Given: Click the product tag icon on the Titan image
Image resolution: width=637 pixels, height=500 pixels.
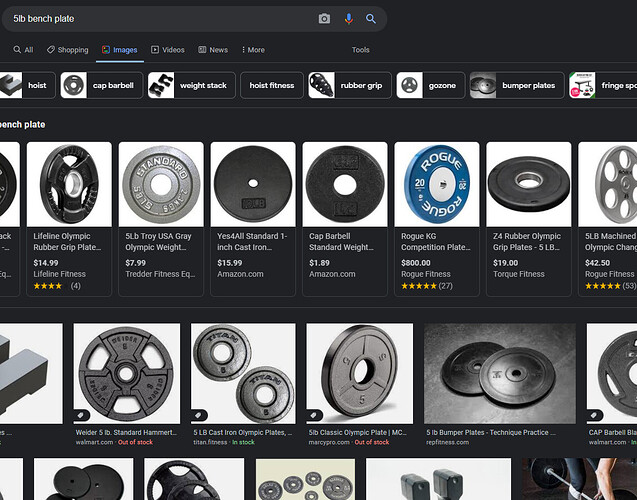Looking at the screenshot, I should click(198, 415).
